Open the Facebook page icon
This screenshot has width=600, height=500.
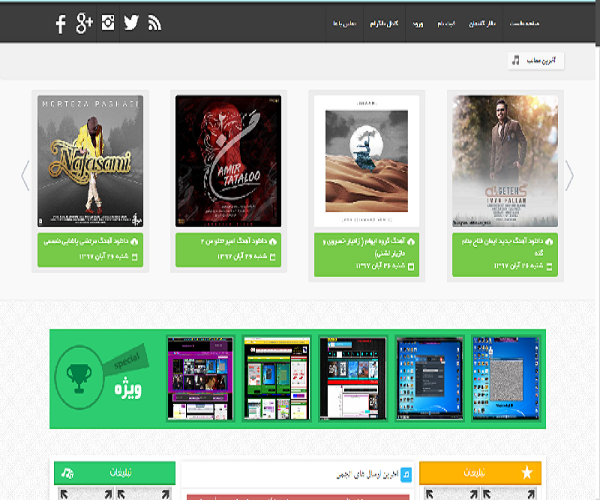click(60, 24)
